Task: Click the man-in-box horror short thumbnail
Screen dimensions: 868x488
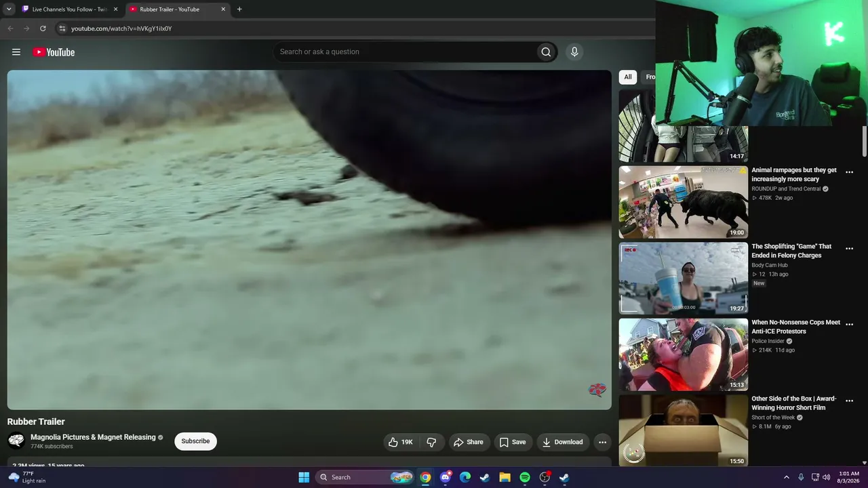Action: tap(684, 431)
